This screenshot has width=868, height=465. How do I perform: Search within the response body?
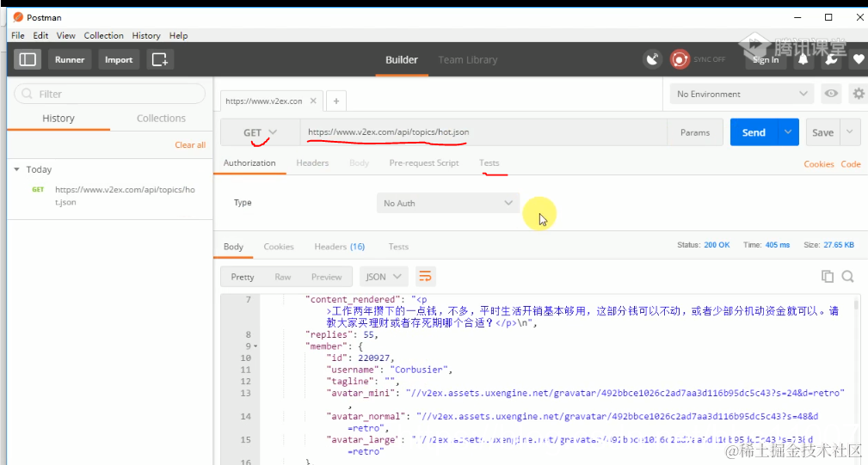847,276
